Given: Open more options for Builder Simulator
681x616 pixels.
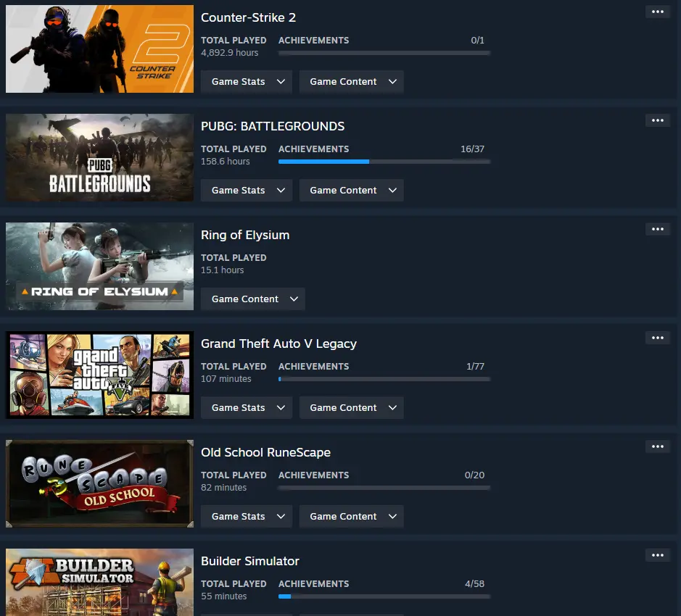Looking at the screenshot, I should coord(658,555).
